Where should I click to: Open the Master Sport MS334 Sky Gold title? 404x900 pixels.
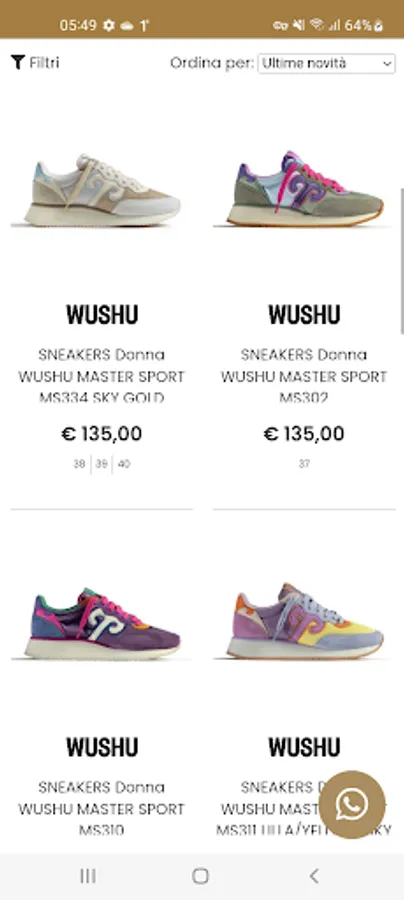tap(102, 376)
